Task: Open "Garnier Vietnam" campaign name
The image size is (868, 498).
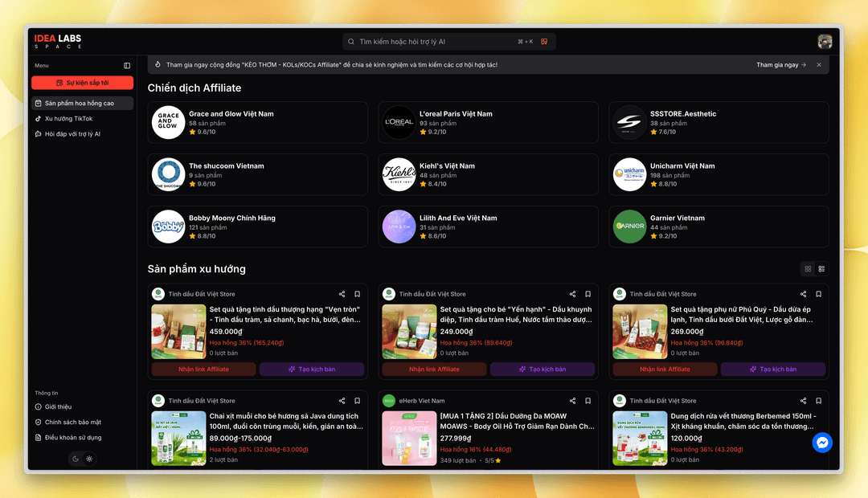Action: coord(678,218)
